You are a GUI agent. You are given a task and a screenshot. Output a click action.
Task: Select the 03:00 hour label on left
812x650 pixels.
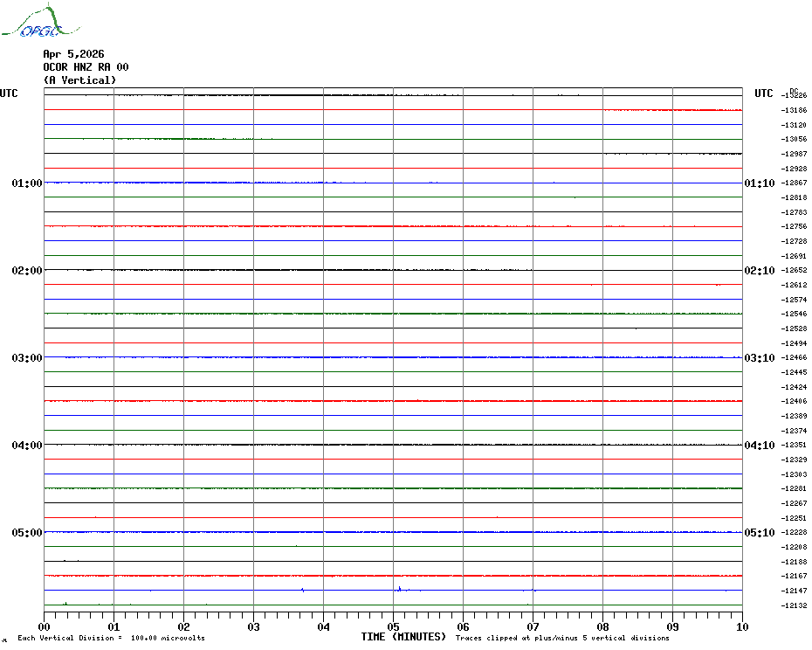[x=27, y=358]
